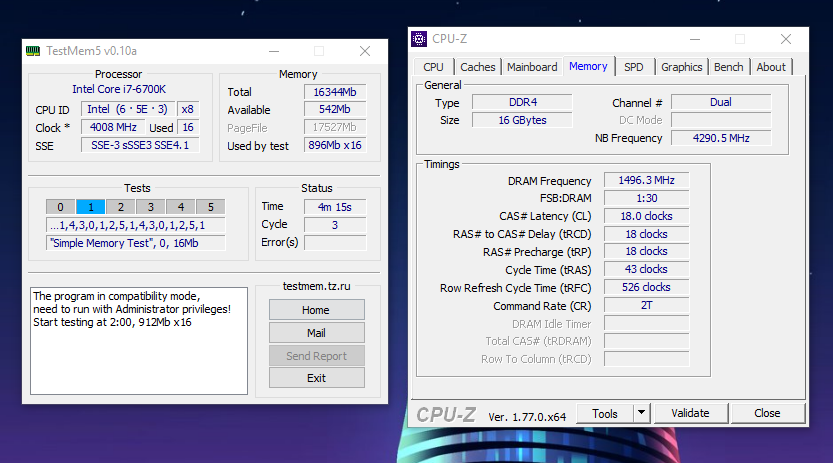Select test box 3 in Tests

151,207
